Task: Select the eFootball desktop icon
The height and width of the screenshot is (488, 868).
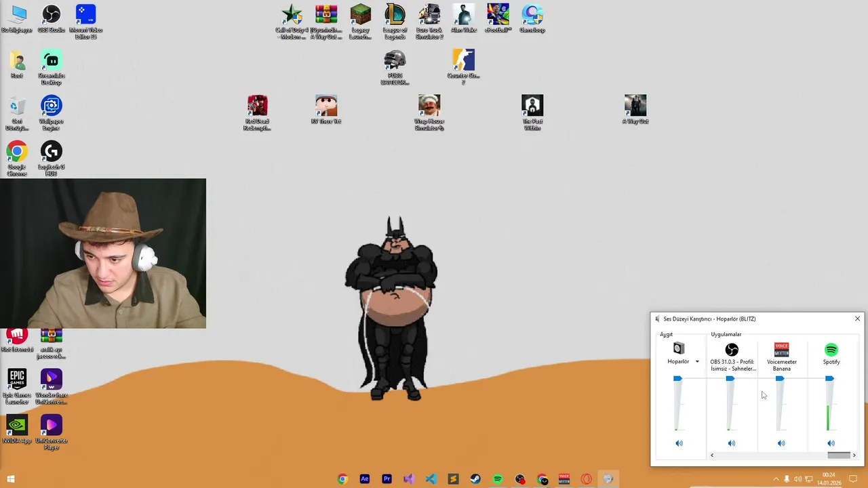Action: tap(498, 19)
